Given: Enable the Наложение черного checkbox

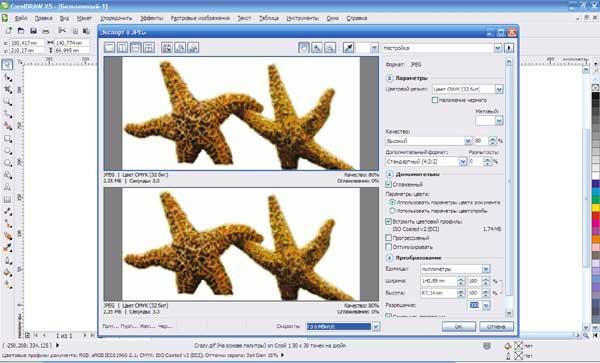Looking at the screenshot, I should [435, 100].
